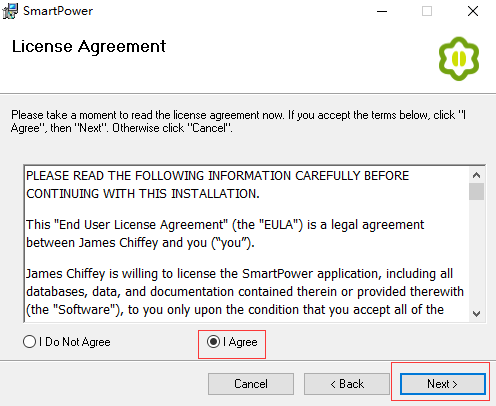Viewport: 496px width, 406px height.
Task: Click the greyed-out maximize window button
Action: click(x=427, y=11)
